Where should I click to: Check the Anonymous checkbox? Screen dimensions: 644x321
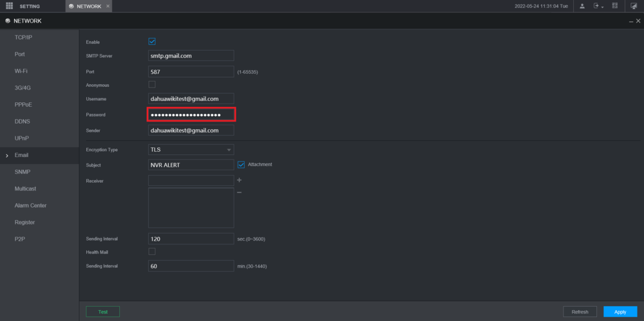[x=152, y=84]
